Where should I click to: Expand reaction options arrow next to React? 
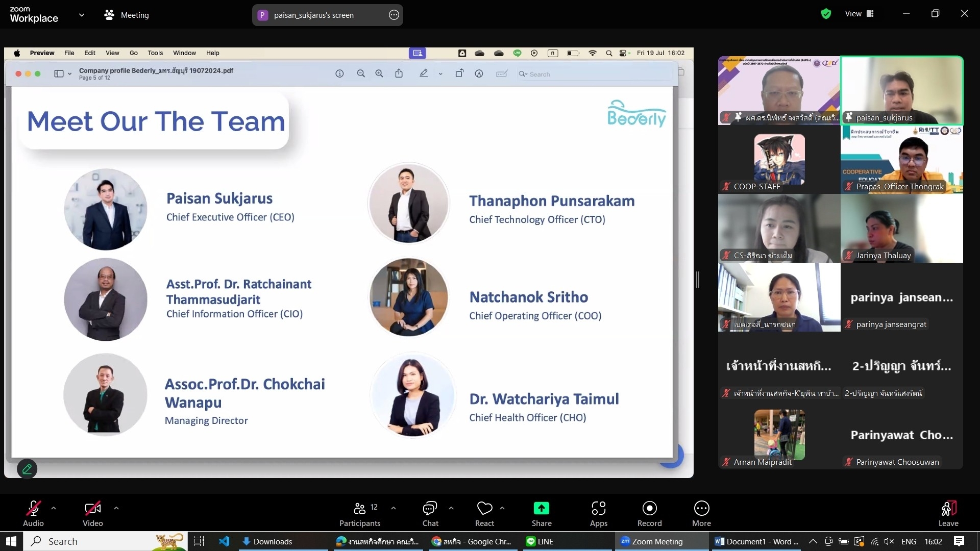click(x=502, y=508)
